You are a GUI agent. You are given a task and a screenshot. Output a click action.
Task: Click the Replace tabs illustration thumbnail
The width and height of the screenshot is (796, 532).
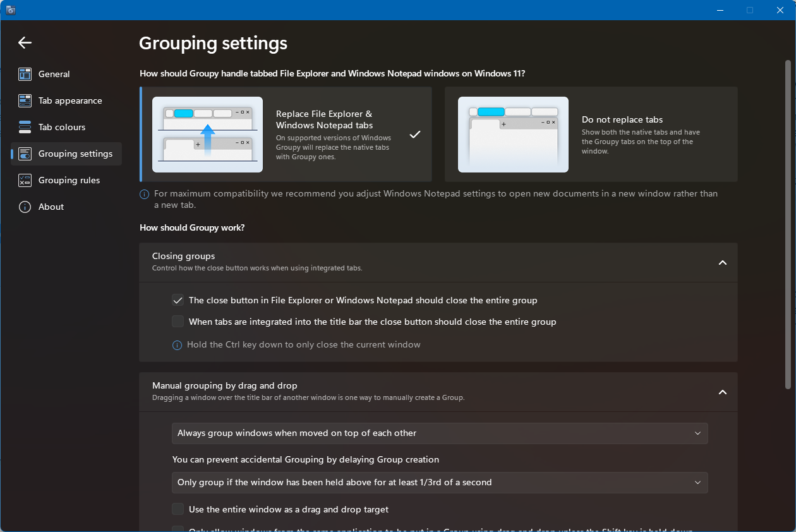pyautogui.click(x=208, y=135)
